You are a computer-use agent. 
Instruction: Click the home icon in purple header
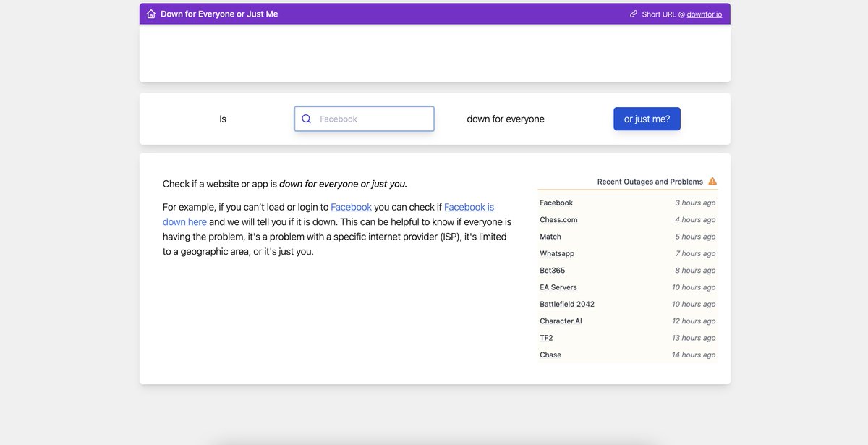(151, 14)
